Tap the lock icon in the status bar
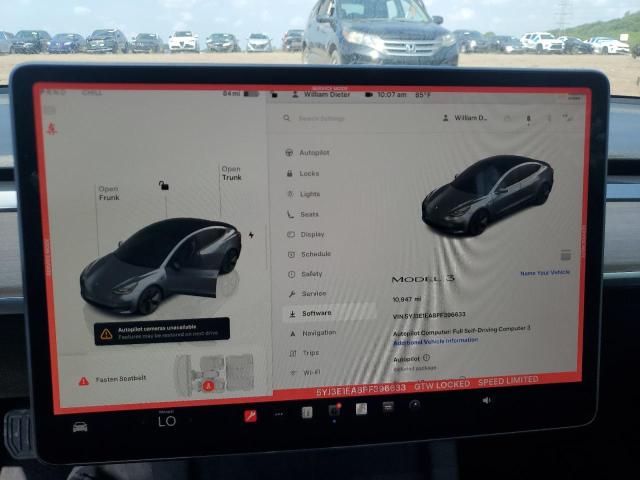The height and width of the screenshot is (480, 640). click(274, 95)
